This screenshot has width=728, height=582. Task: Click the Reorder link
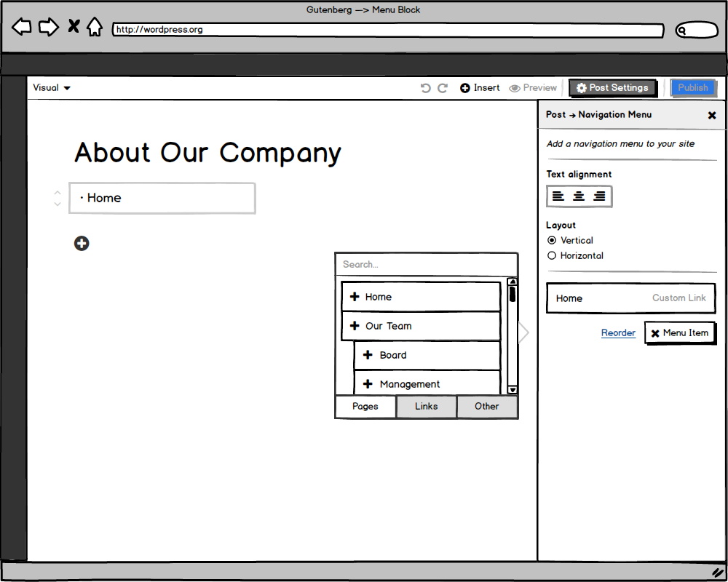click(x=618, y=333)
